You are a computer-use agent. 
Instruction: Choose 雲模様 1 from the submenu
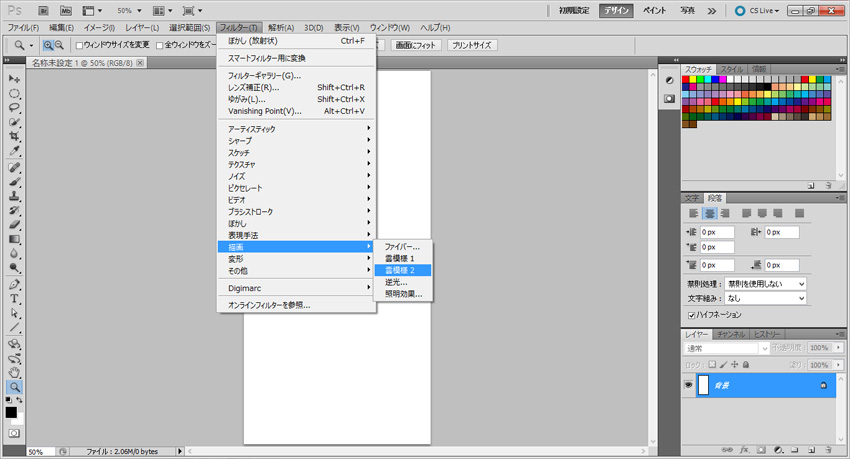399,258
